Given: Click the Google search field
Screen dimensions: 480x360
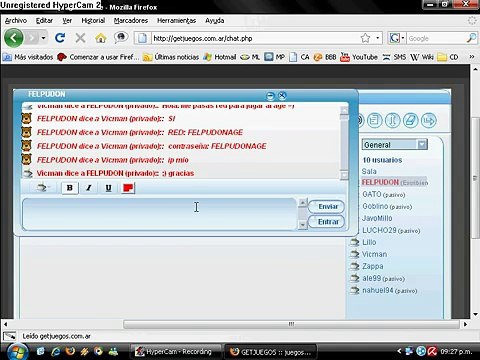Looking at the screenshot, I should click(x=436, y=38).
